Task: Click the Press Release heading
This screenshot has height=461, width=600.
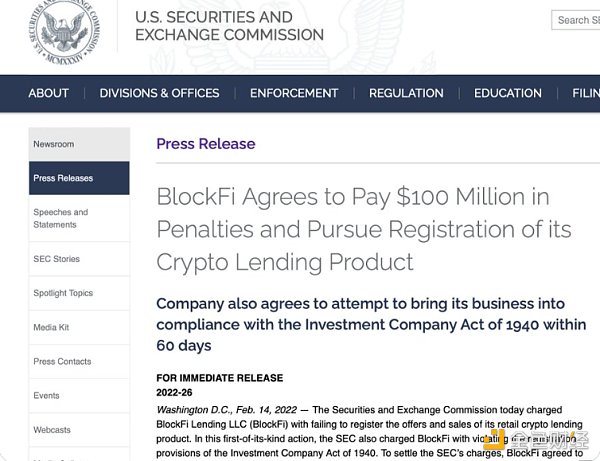Action: pyautogui.click(x=206, y=144)
